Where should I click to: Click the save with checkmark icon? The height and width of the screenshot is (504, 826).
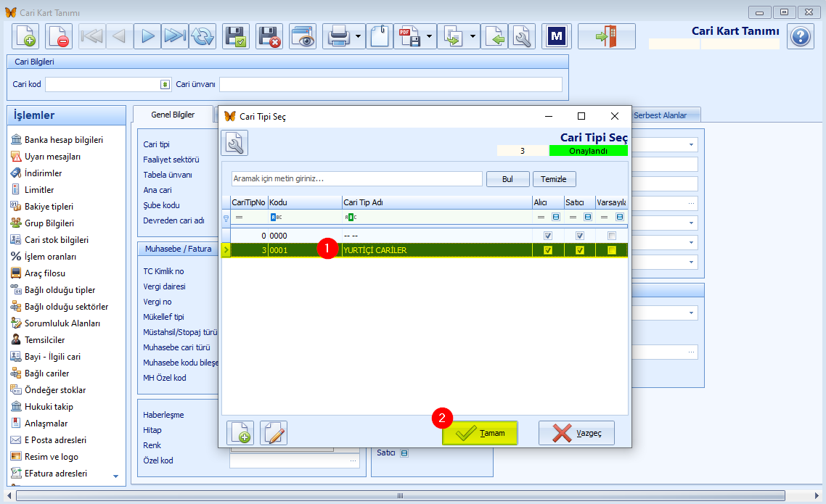[235, 36]
